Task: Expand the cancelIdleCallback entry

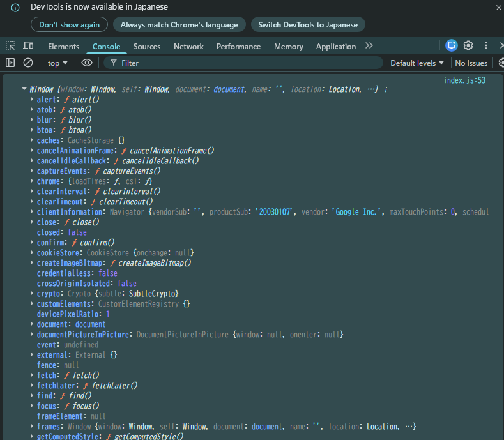Action: pyautogui.click(x=31, y=160)
